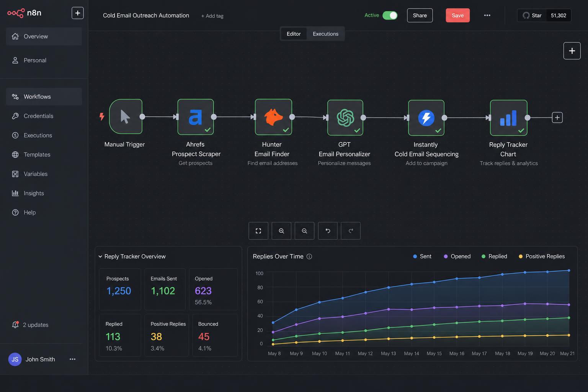This screenshot has height=392, width=588.
Task: Select the Ahrefs Prospect Scraper node
Action: 196,117
